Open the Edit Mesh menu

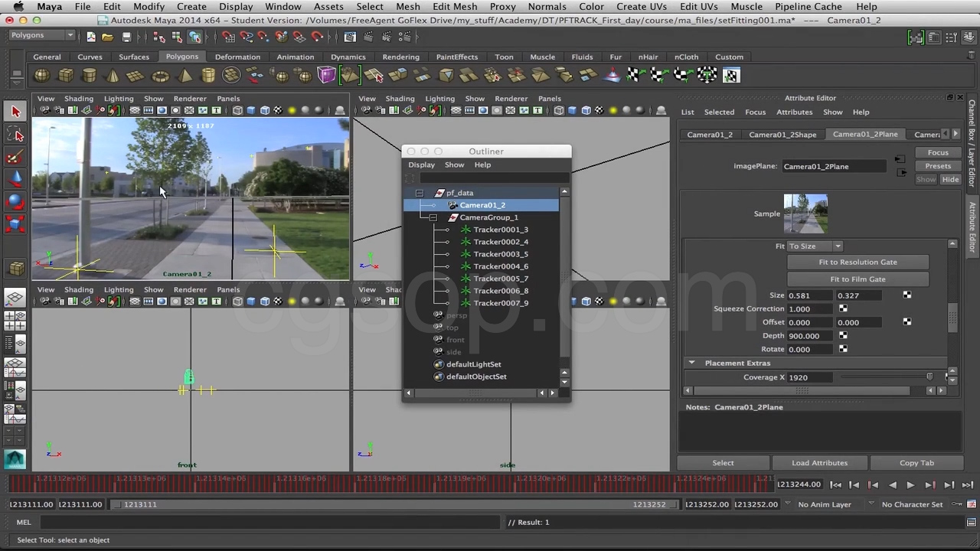455,6
